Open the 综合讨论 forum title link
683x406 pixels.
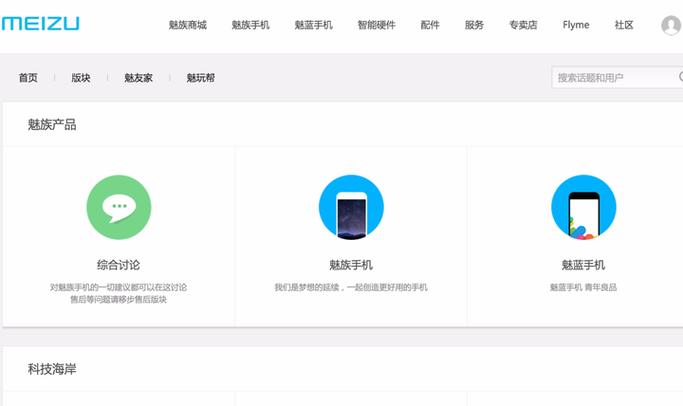tap(118, 265)
